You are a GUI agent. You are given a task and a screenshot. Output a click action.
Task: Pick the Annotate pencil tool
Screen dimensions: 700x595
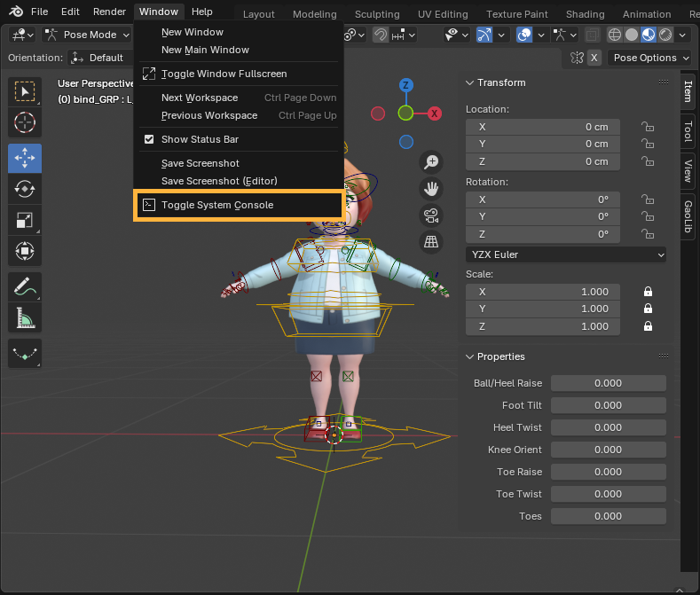pyautogui.click(x=25, y=286)
